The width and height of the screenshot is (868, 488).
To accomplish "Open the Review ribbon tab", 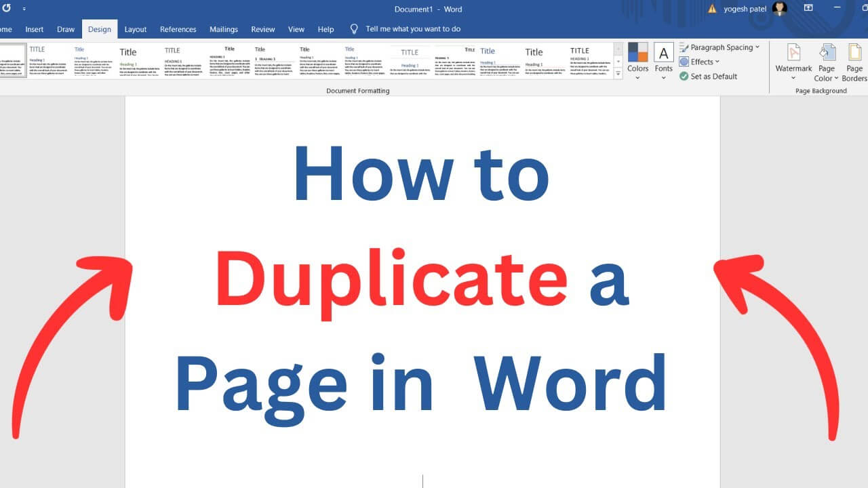I will click(262, 29).
